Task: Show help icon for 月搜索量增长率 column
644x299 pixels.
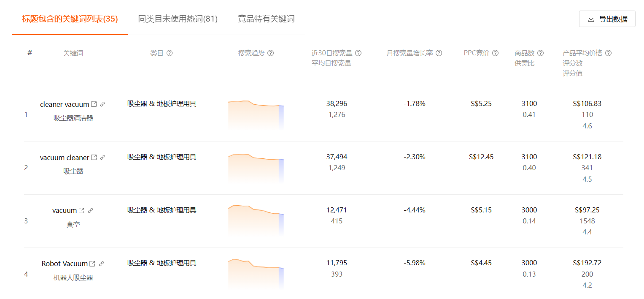Action: pyautogui.click(x=439, y=53)
